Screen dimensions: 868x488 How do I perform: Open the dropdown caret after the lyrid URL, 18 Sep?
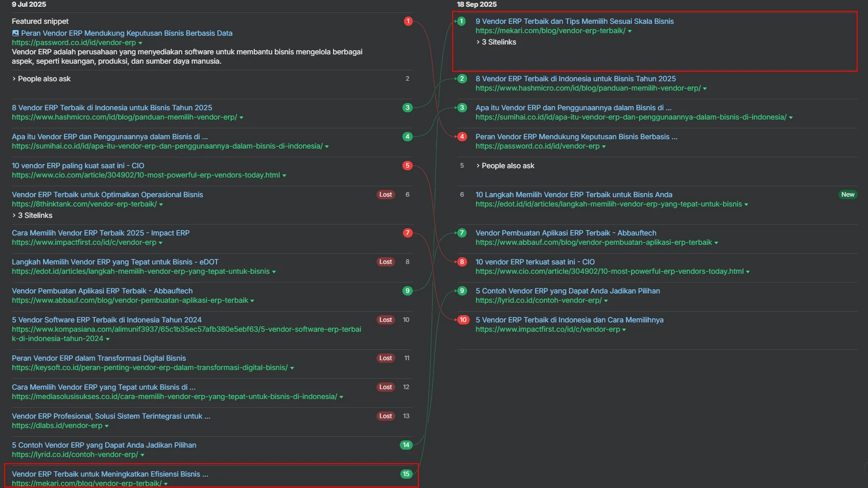[606, 301]
